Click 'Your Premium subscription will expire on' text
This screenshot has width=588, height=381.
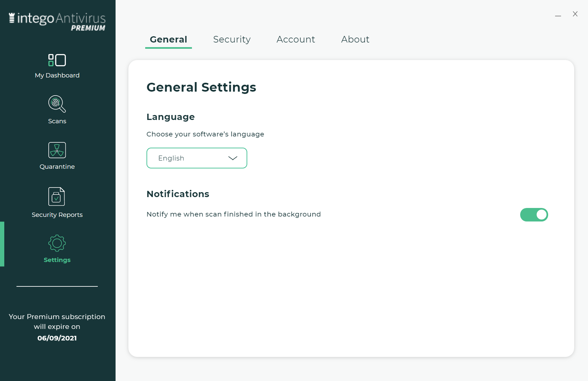click(x=57, y=322)
